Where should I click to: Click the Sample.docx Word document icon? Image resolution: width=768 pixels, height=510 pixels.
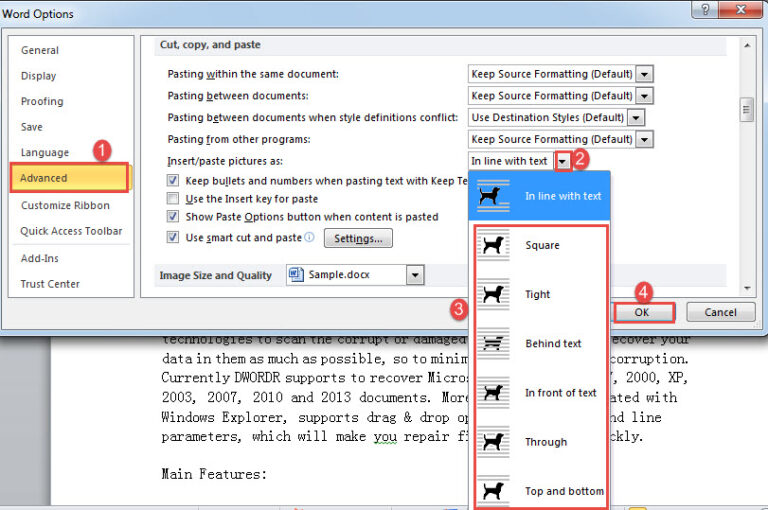[x=296, y=274]
